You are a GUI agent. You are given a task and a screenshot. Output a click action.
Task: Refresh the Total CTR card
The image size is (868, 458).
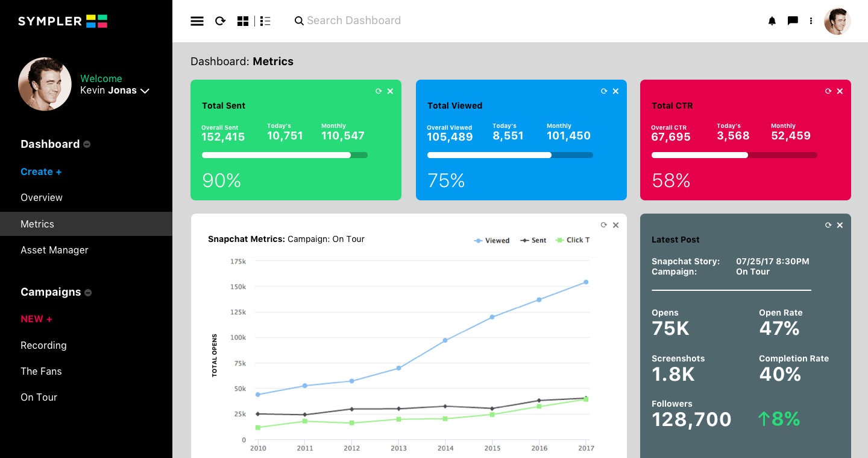[x=828, y=91]
